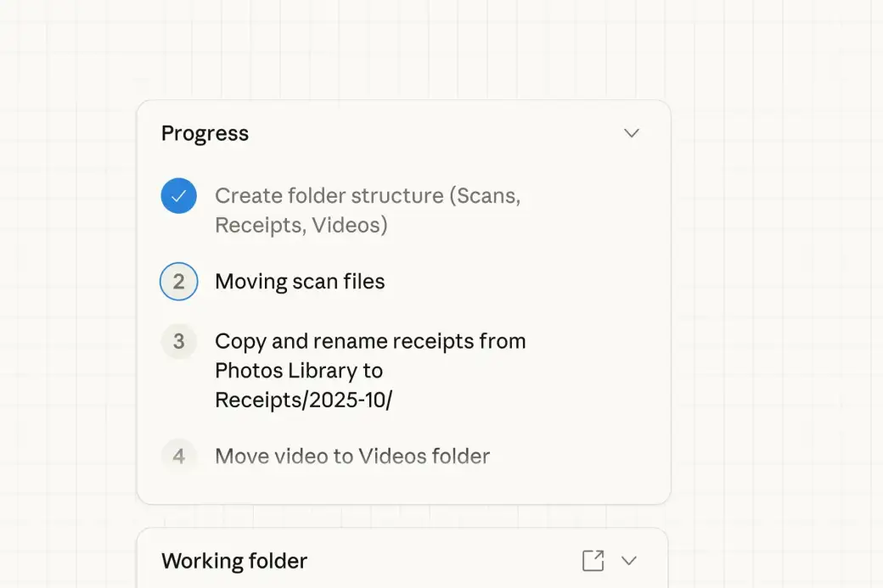
Task: Click "Copy and rename receipts from" step text
Action: 370,341
